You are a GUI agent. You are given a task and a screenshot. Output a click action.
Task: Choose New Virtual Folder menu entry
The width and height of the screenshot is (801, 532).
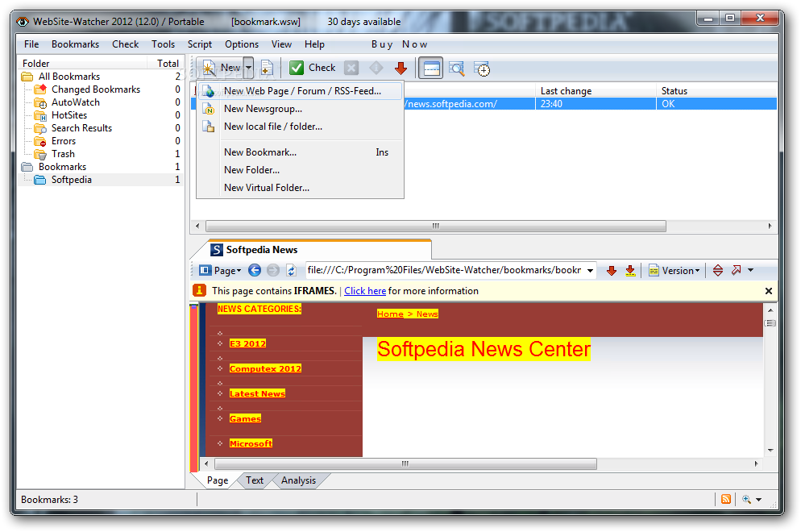(x=300, y=188)
